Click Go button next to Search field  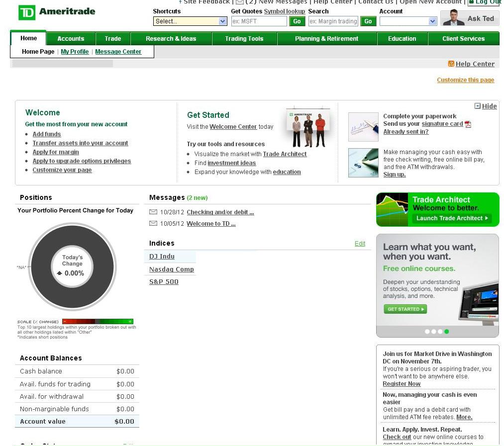pos(368,21)
